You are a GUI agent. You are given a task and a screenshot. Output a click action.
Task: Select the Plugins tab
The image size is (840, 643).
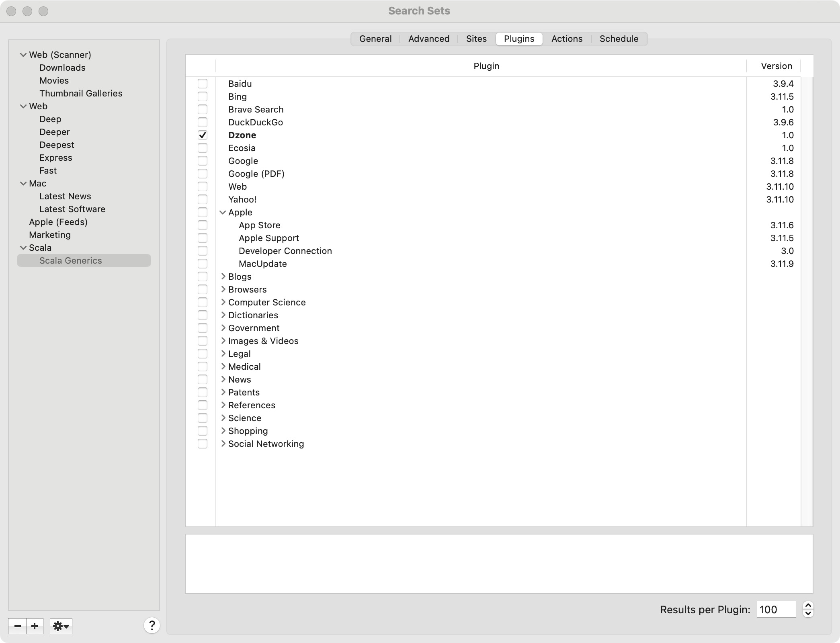[519, 39]
